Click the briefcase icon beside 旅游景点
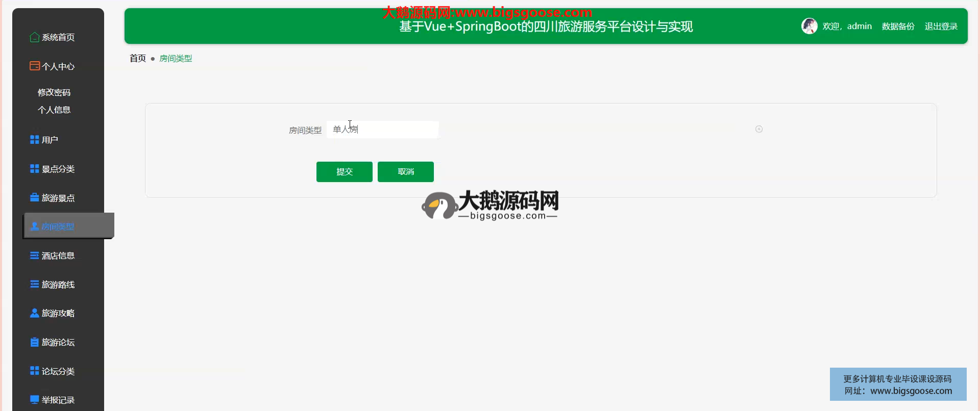 (x=34, y=197)
